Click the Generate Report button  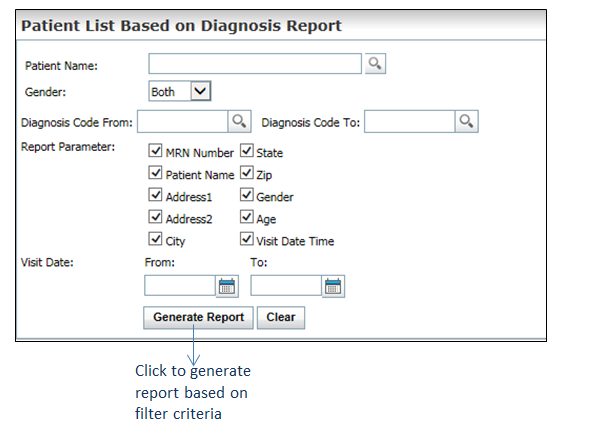[198, 317]
